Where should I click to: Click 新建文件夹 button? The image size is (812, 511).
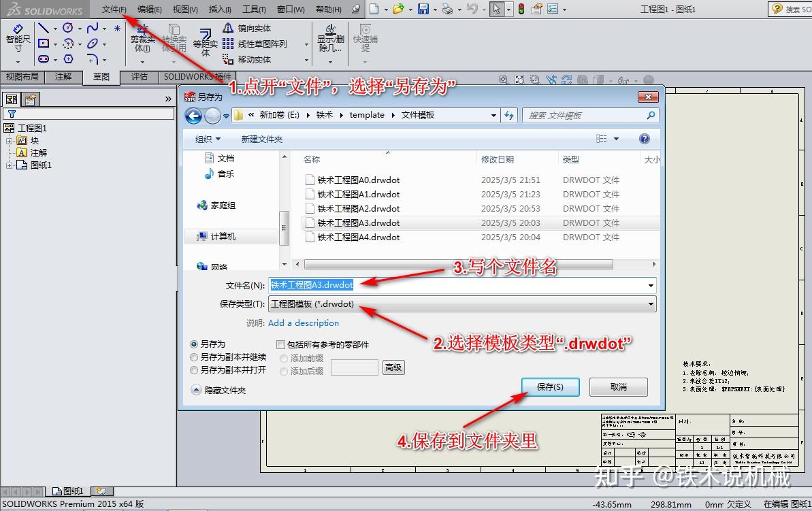coord(262,139)
